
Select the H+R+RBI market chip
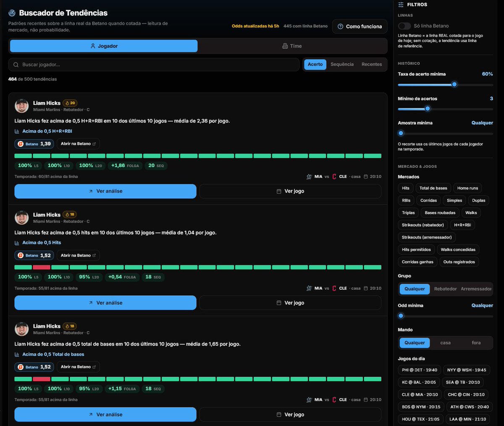[462, 225]
